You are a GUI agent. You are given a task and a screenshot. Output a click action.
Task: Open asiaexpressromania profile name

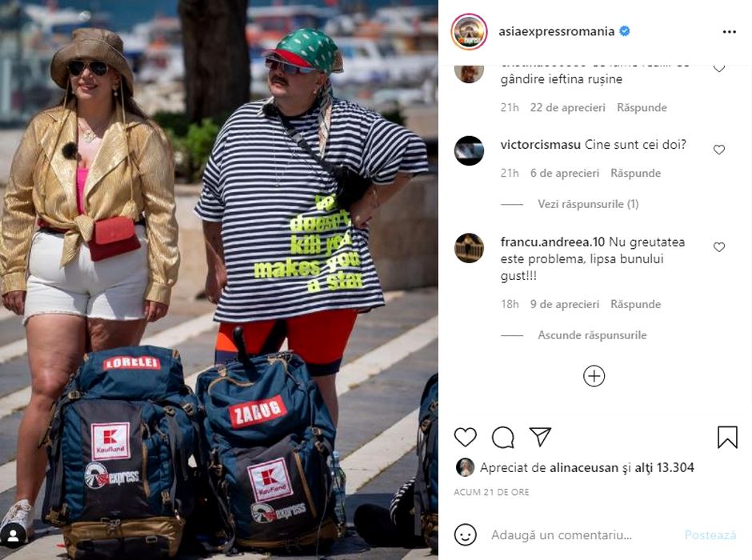[x=556, y=31]
